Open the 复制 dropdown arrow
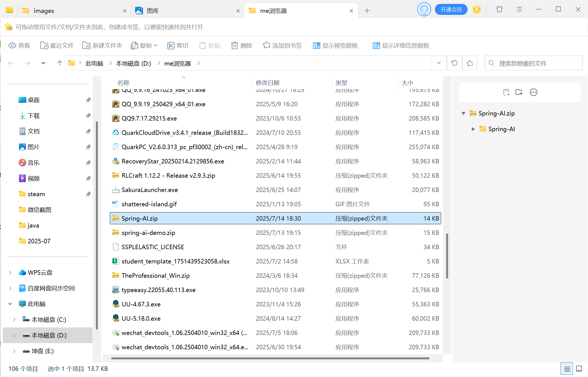The height and width of the screenshot is (377, 588). point(156,45)
